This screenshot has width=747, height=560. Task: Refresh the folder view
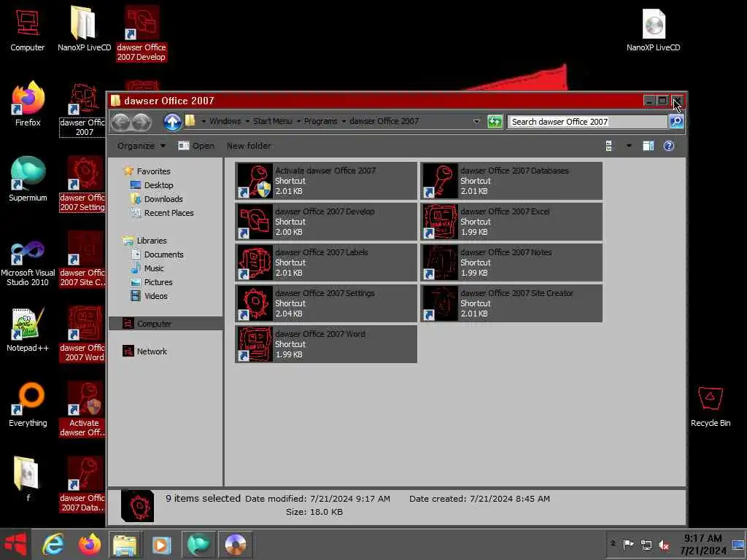click(495, 122)
